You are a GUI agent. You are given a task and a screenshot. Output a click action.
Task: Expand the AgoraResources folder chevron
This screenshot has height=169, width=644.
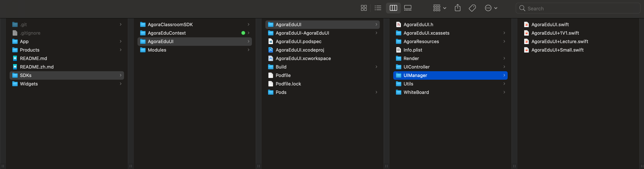click(504, 41)
